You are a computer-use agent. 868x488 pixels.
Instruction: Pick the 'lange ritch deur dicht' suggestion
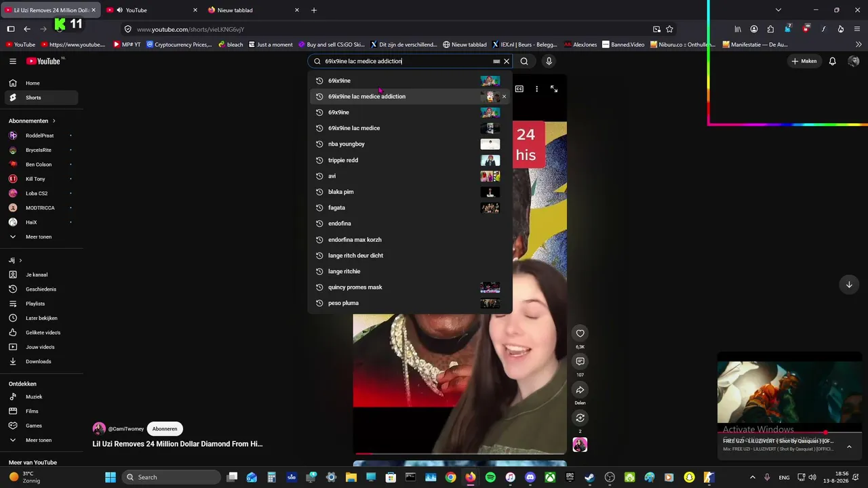pyautogui.click(x=410, y=256)
